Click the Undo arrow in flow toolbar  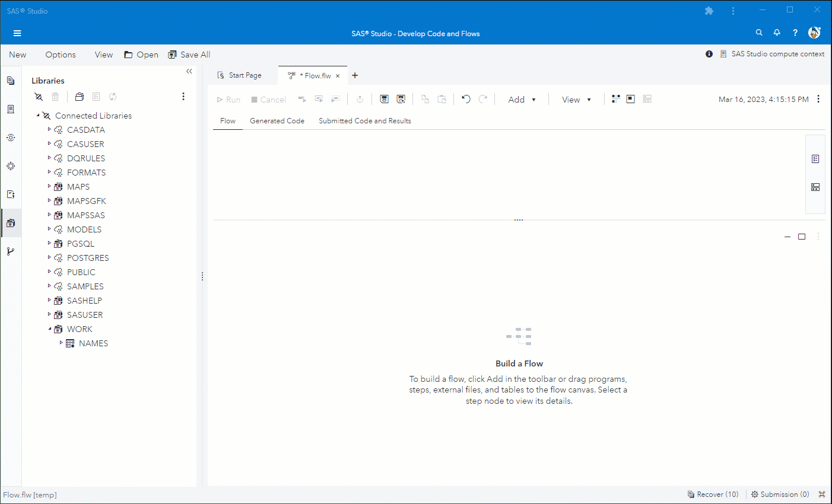[466, 99]
